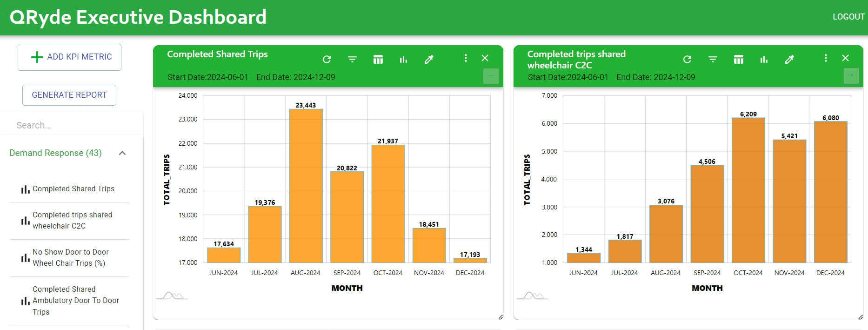The image size is (868, 330).
Task: Select bar chart icon in Completed Shared Trips
Action: [x=403, y=59]
